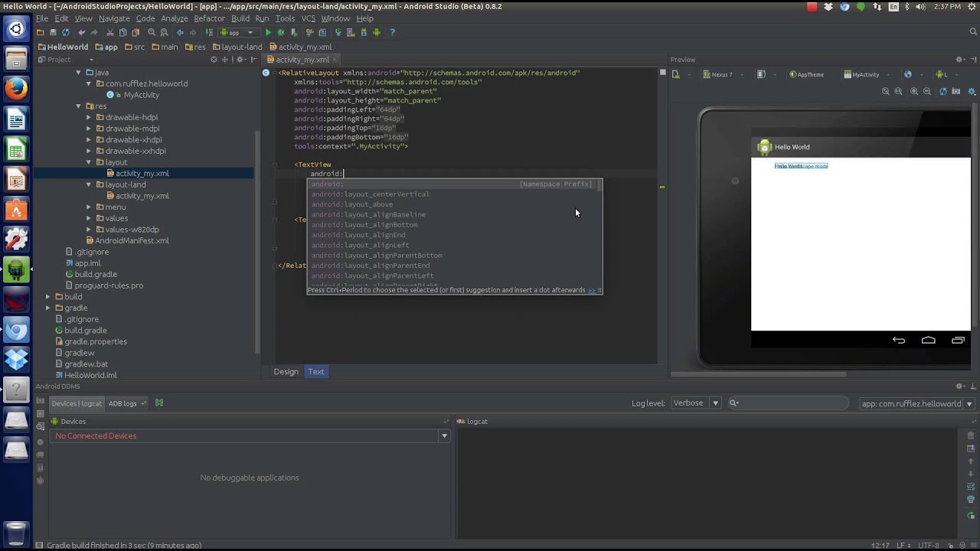
Task: Click the Undo arrow in toolbar
Action: coord(82,32)
